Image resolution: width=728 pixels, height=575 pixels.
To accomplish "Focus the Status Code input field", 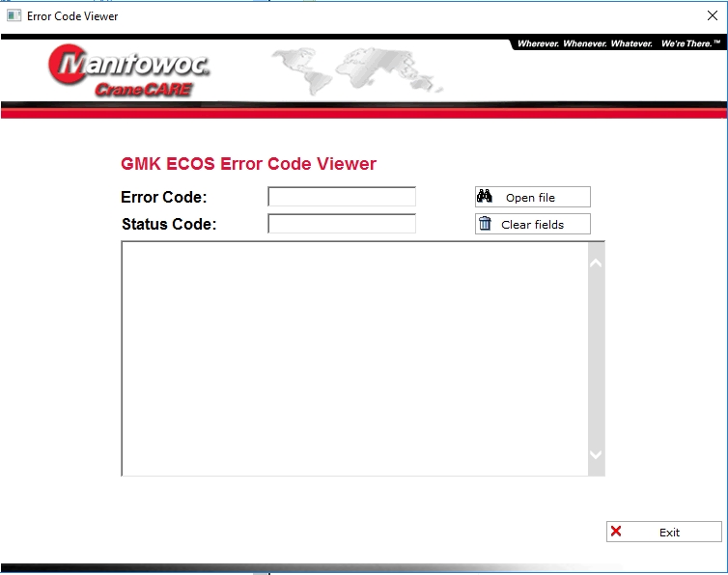I will tap(342, 224).
